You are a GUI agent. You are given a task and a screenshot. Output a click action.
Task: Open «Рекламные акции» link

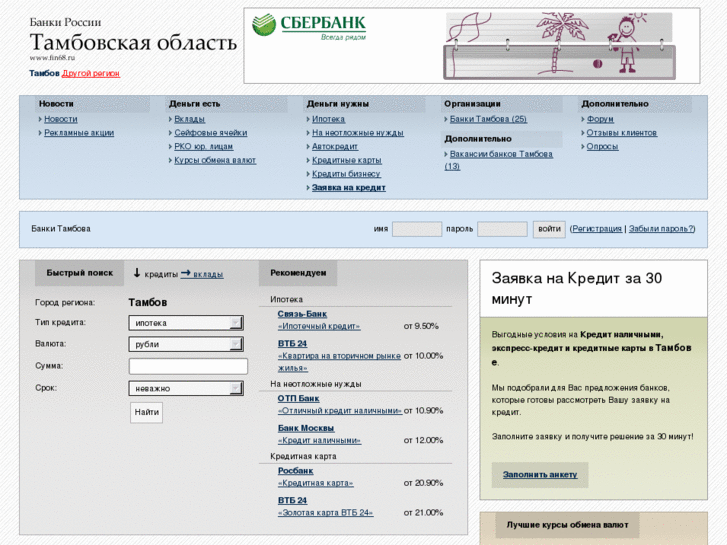79,133
